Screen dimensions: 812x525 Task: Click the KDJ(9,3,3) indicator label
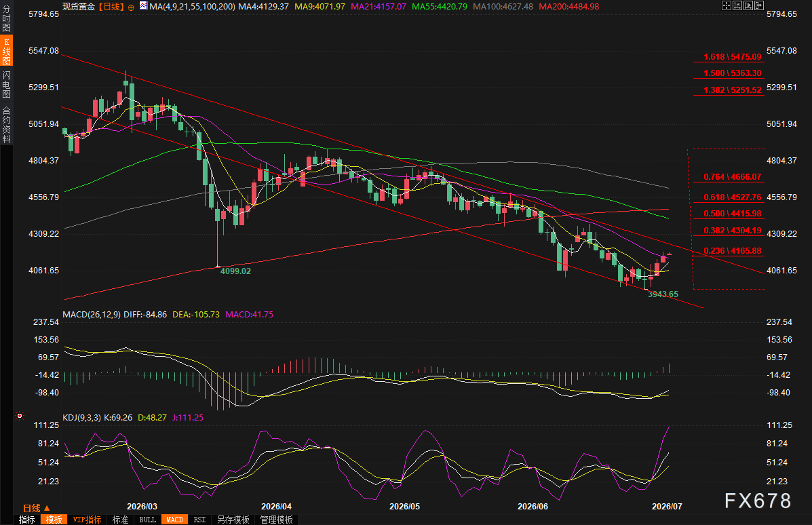[x=82, y=418]
